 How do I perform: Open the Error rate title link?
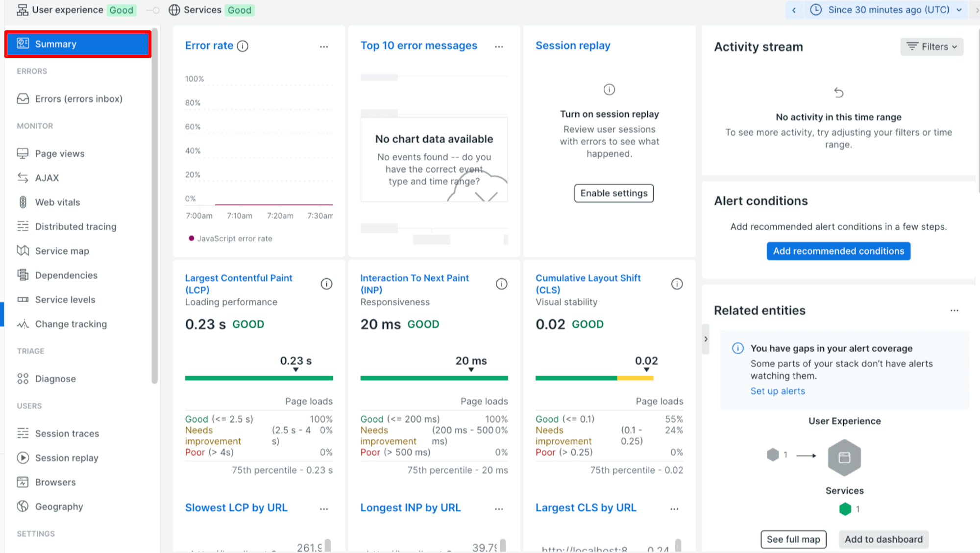click(209, 46)
